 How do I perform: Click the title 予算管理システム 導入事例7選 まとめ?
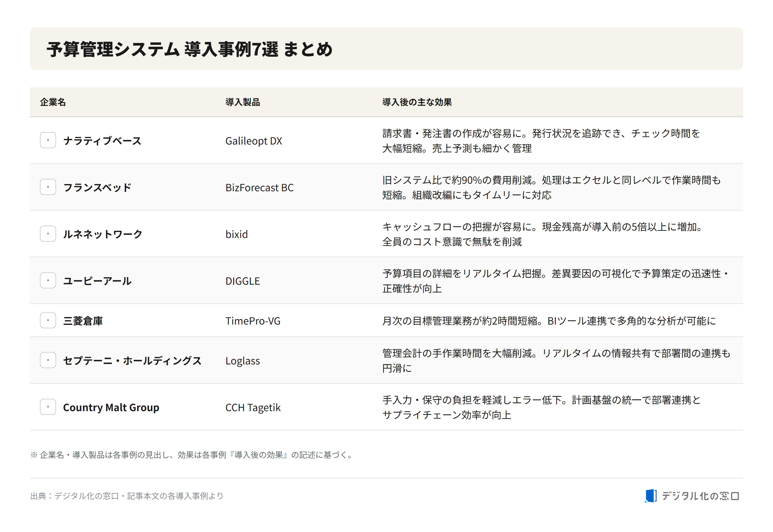click(190, 49)
